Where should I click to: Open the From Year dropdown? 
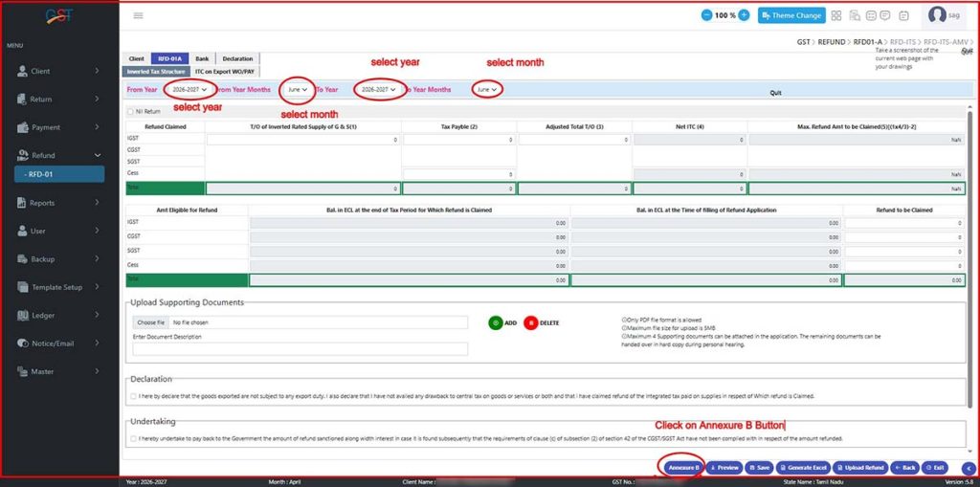click(190, 89)
